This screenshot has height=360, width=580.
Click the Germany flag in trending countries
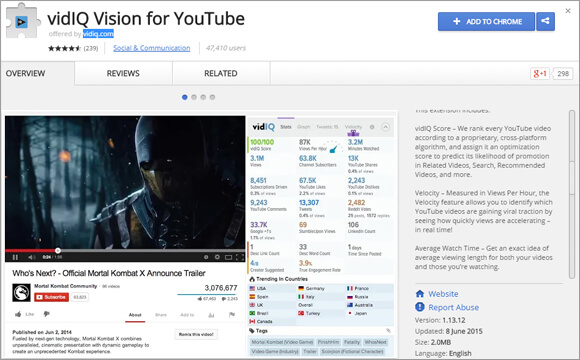[x=301, y=288]
